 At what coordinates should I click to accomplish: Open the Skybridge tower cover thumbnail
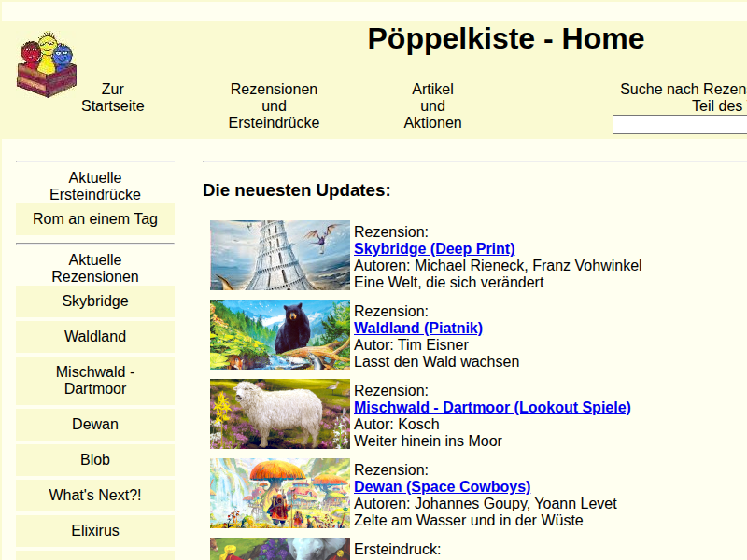coord(279,255)
